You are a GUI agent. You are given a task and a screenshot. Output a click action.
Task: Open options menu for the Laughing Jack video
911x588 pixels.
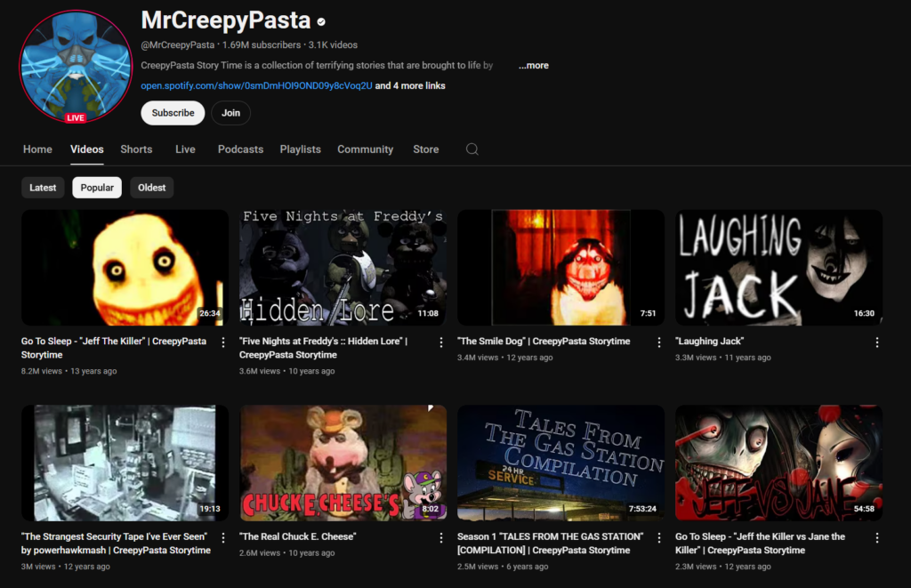[x=877, y=343]
